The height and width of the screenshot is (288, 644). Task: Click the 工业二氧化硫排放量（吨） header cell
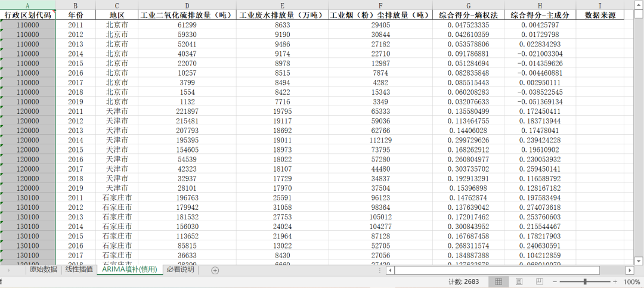(187, 15)
